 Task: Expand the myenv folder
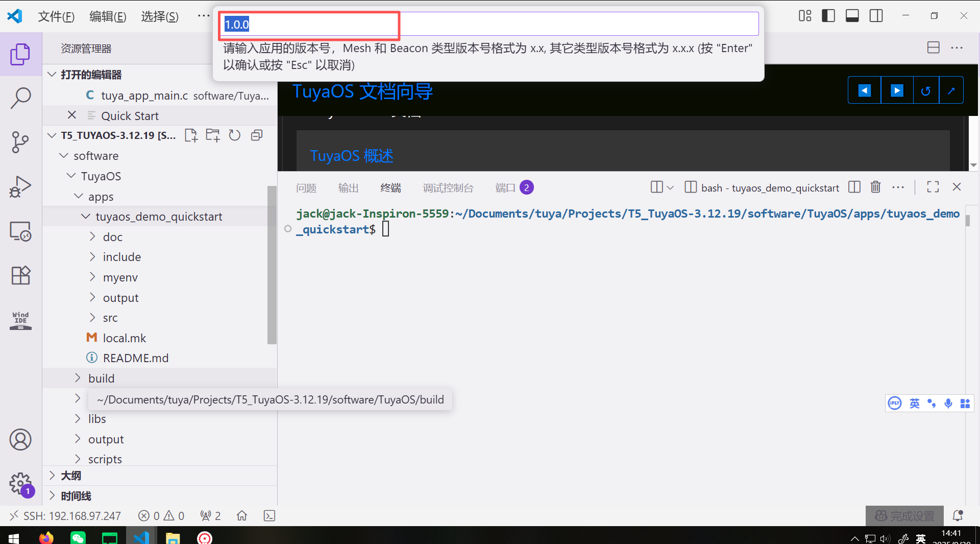93,277
